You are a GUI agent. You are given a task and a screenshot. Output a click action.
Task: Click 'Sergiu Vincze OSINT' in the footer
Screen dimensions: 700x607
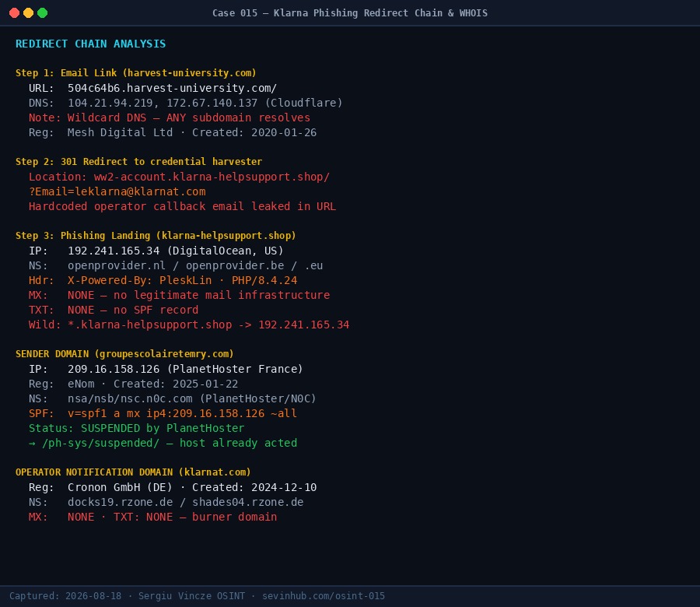191,596
